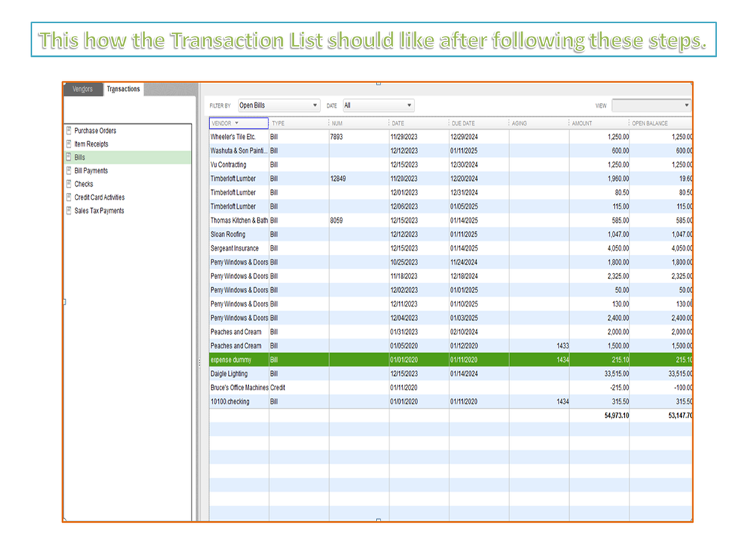The image size is (747, 560).
Task: Click amount -215.00 of Bruce's Office Machines
Action: point(620,387)
